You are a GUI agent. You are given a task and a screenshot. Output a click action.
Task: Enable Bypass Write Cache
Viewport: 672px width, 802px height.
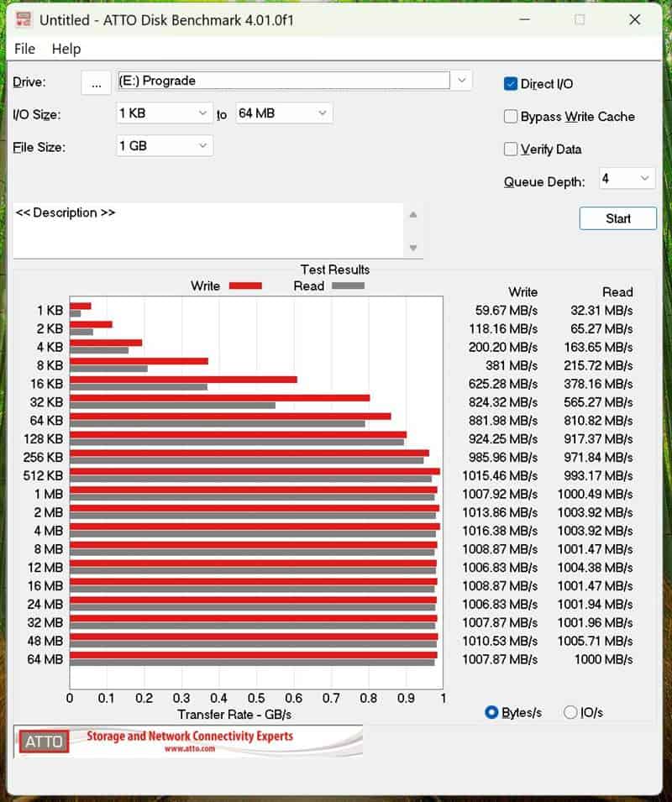pos(511,117)
